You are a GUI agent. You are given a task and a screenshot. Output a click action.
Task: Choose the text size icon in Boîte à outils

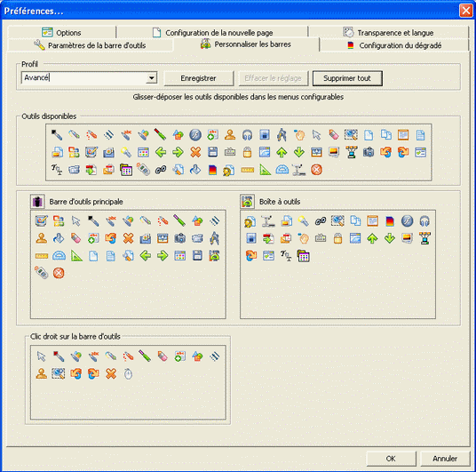coord(286,256)
